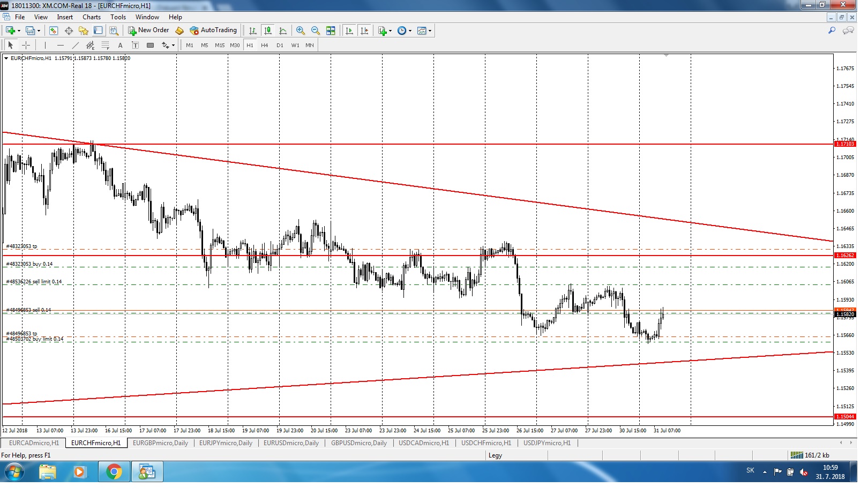Draw a trendline with the Trendline tool
This screenshot has height=495, width=868.
(x=76, y=46)
